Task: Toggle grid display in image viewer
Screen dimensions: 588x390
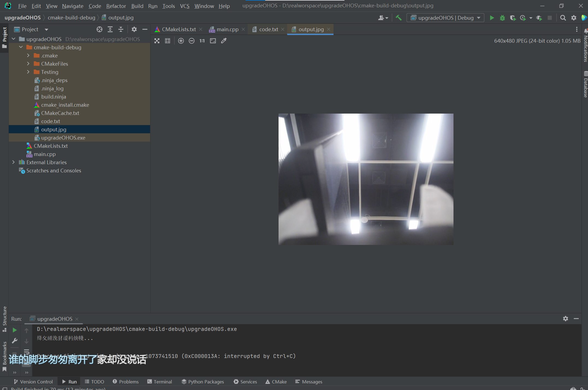Action: click(x=168, y=41)
